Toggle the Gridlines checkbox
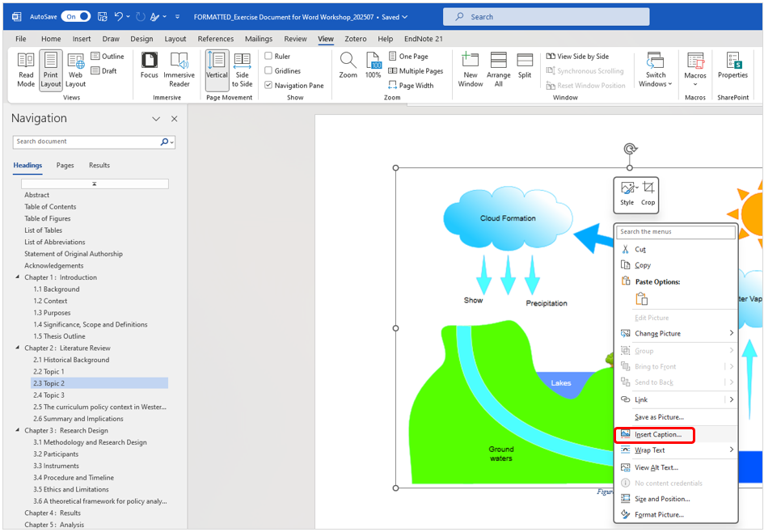Image resolution: width=764 pixels, height=532 pixels. point(269,71)
